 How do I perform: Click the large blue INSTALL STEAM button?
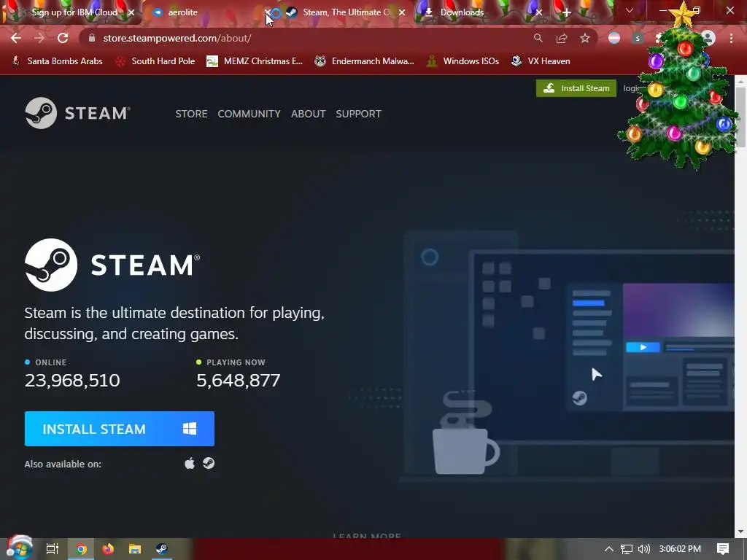[120, 429]
